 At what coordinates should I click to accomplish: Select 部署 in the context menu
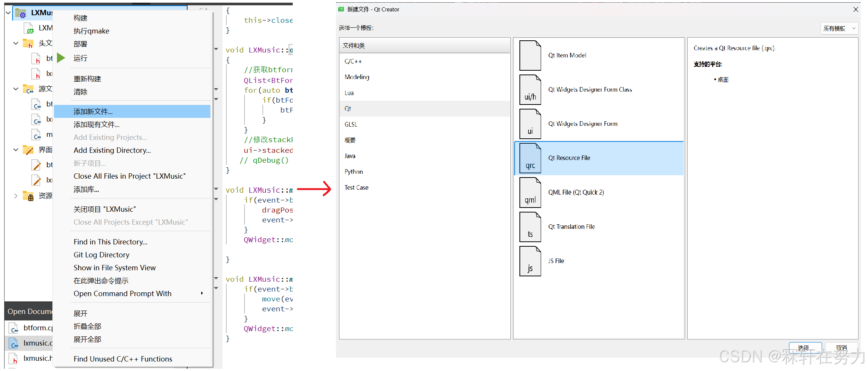tap(80, 44)
